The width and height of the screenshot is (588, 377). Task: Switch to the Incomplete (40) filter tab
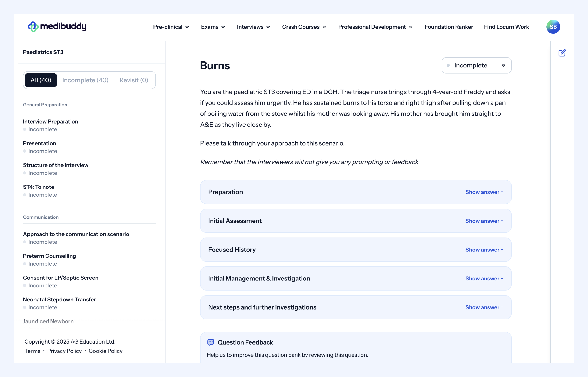point(85,80)
